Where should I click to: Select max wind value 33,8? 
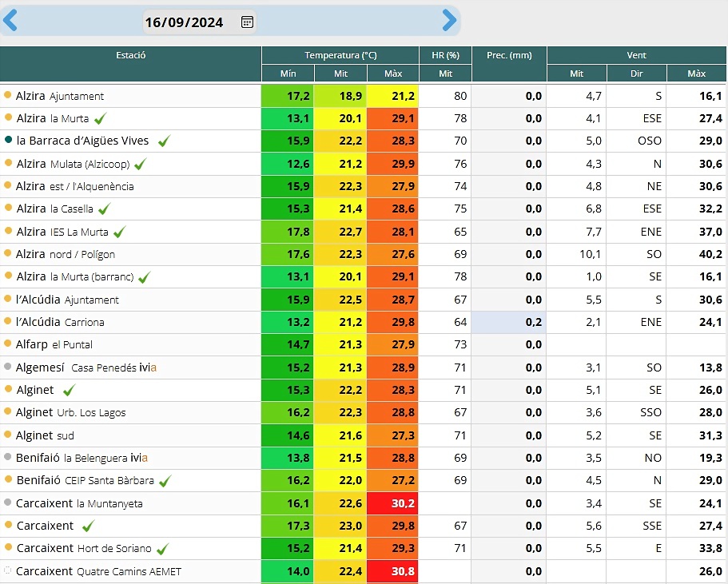697,548
